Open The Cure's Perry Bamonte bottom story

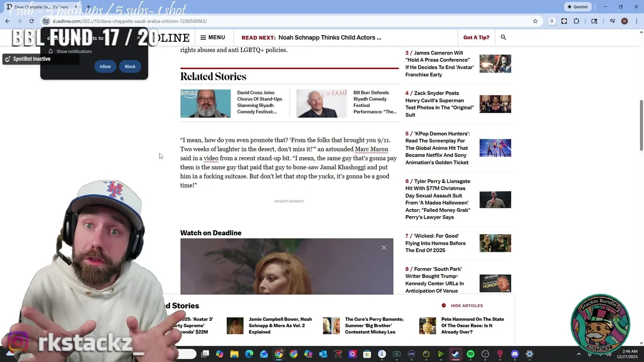click(374, 325)
